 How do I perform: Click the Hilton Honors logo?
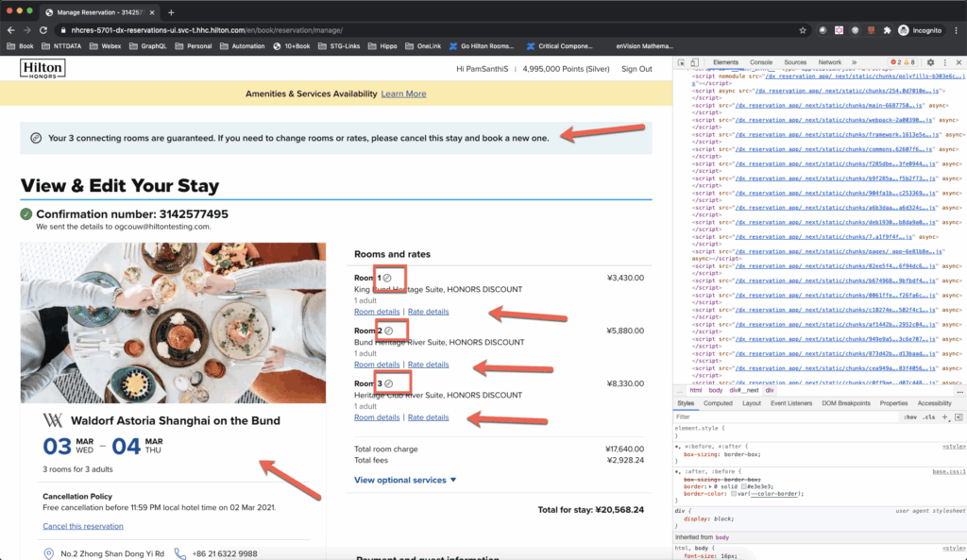click(x=42, y=68)
